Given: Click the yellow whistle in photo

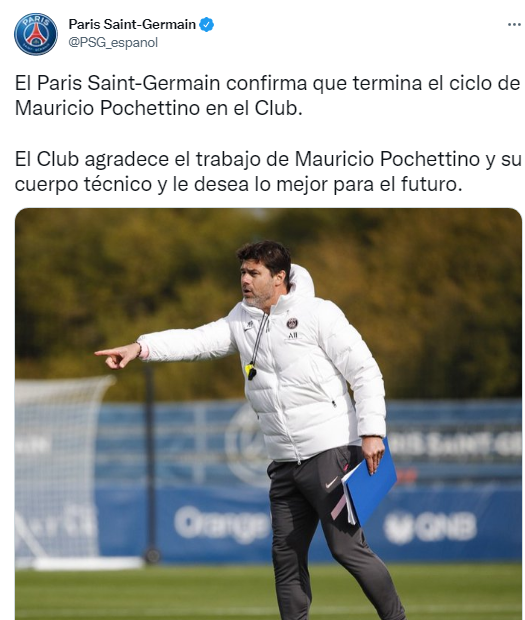Looking at the screenshot, I should tap(251, 371).
